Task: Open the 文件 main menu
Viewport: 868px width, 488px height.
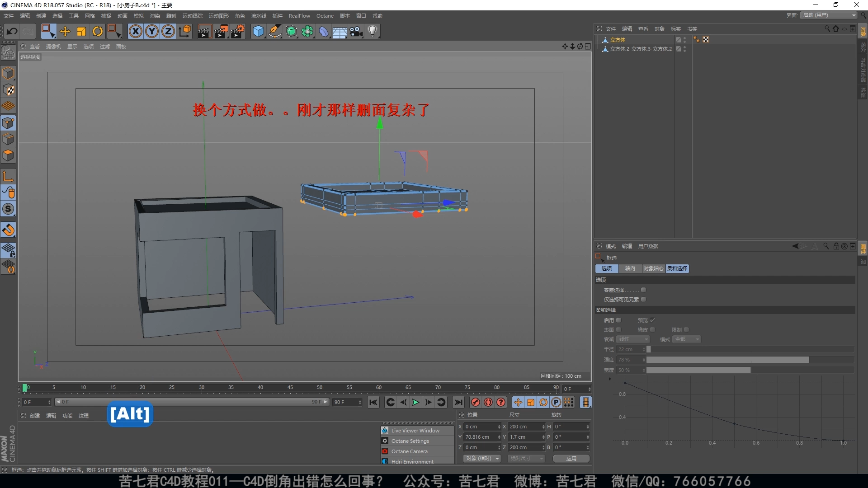Action: (x=9, y=16)
